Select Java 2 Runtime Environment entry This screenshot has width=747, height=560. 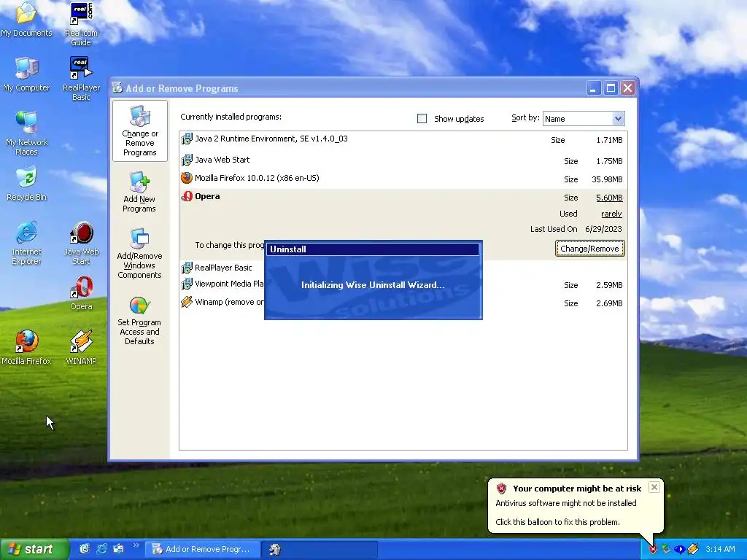pyautogui.click(x=403, y=139)
